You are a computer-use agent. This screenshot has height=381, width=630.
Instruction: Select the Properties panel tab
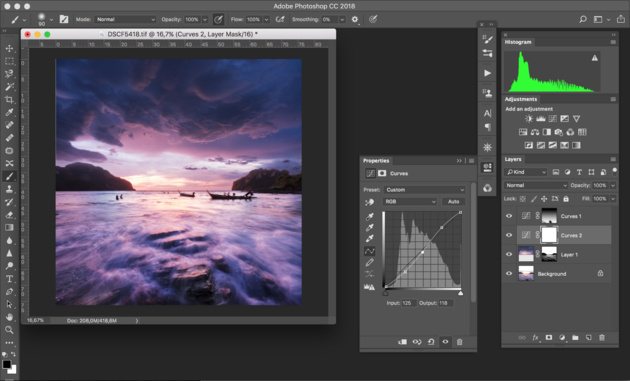coord(376,161)
